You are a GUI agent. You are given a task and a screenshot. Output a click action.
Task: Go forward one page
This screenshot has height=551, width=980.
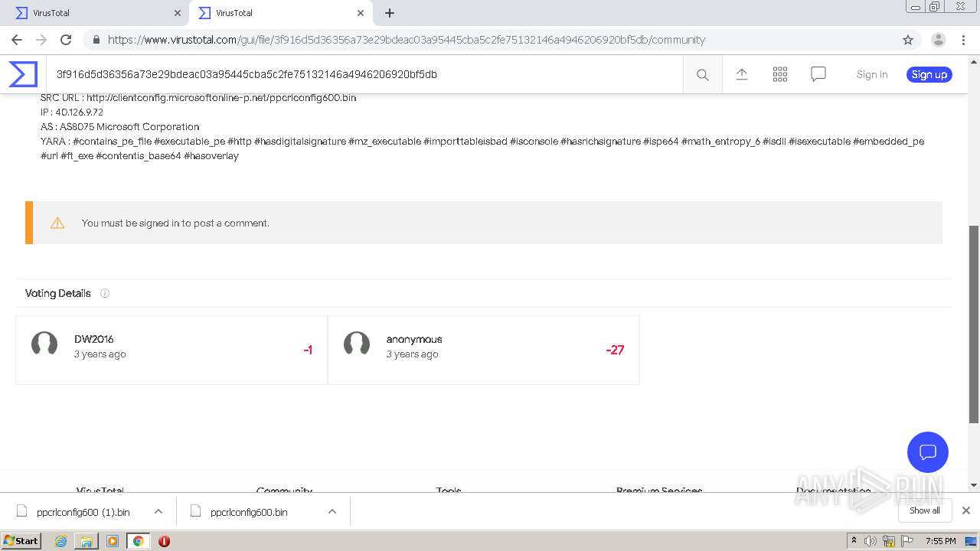[x=41, y=40]
